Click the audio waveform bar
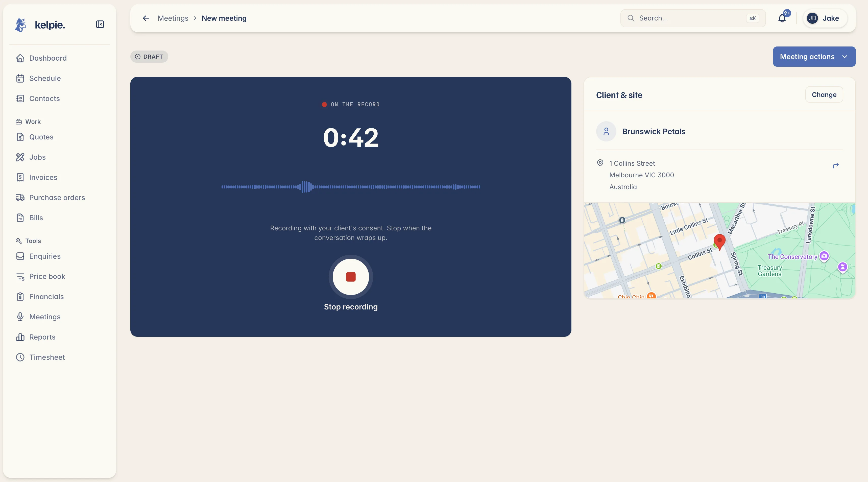The image size is (868, 482). 351,187
